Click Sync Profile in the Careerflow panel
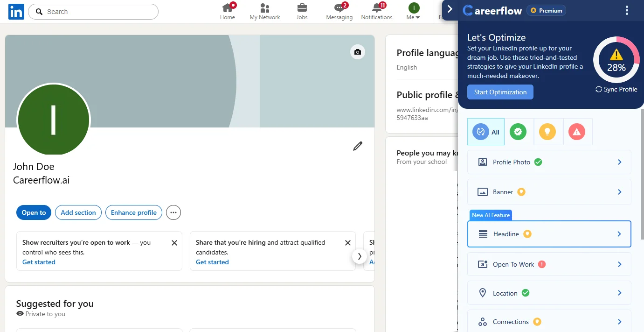Image resolution: width=644 pixels, height=332 pixels. click(x=616, y=89)
